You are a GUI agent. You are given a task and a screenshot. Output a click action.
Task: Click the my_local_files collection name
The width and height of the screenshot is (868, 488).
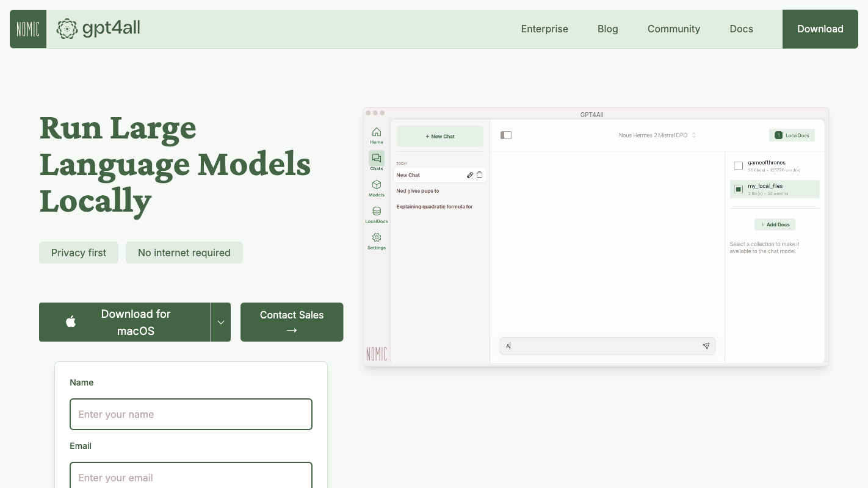765,186
